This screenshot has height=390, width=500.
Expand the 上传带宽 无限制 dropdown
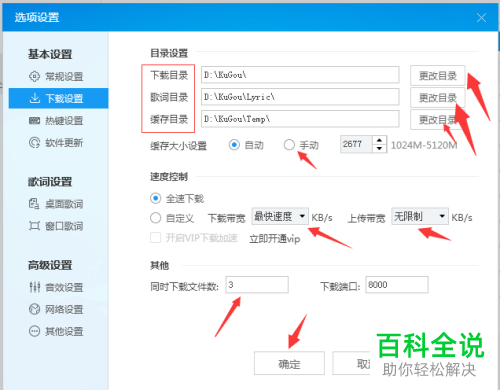(420, 216)
